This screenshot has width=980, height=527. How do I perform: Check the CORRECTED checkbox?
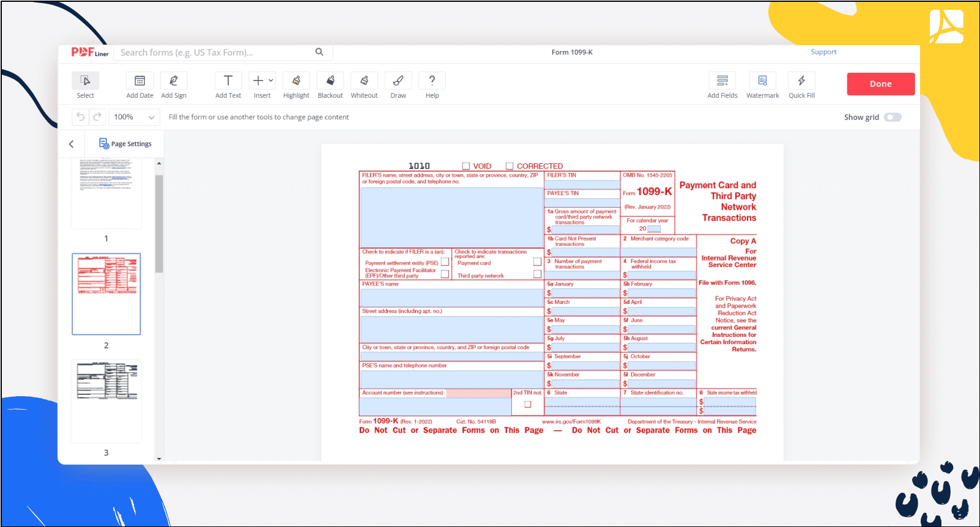tap(510, 166)
